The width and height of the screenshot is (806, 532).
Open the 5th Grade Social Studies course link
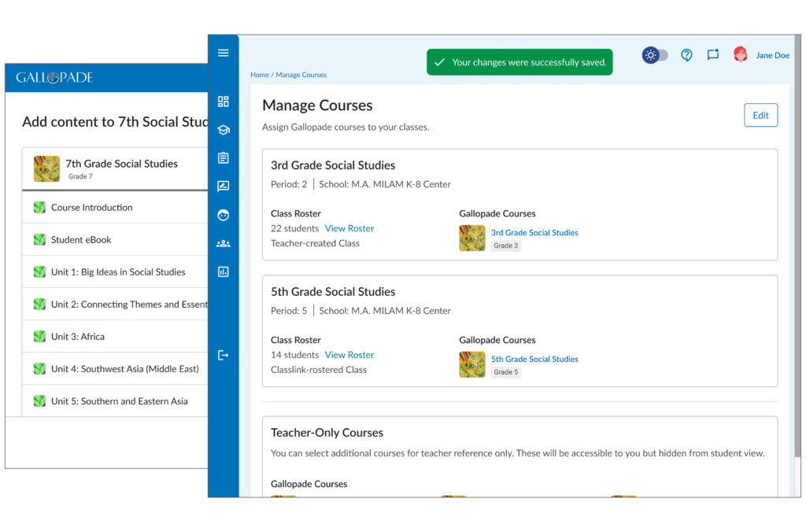click(534, 359)
